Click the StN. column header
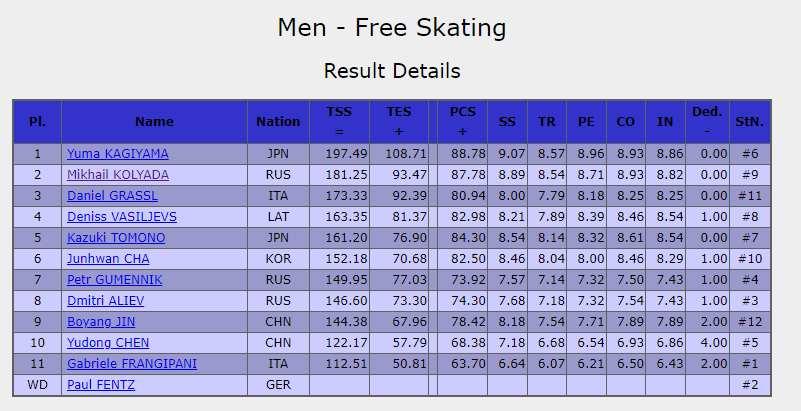801x411 pixels. 749,122
